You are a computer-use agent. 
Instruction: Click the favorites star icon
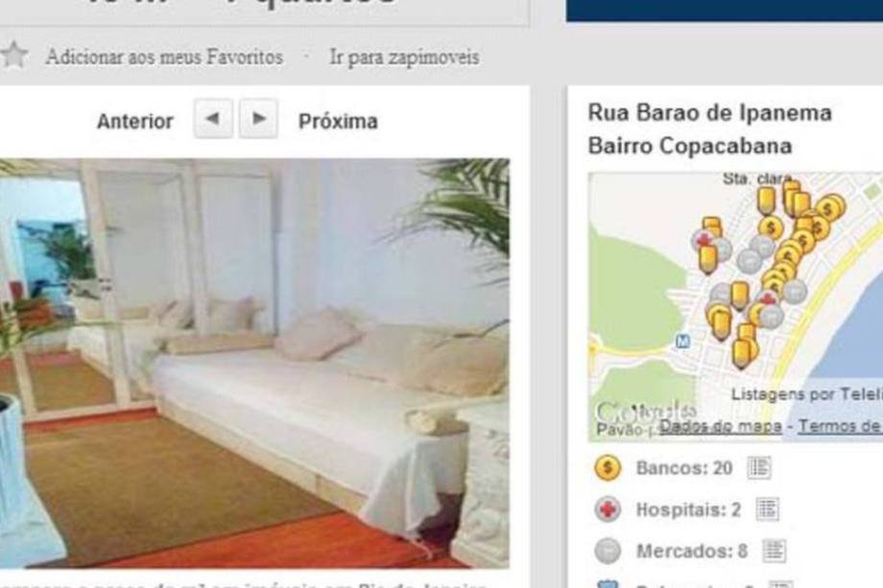click(14, 56)
